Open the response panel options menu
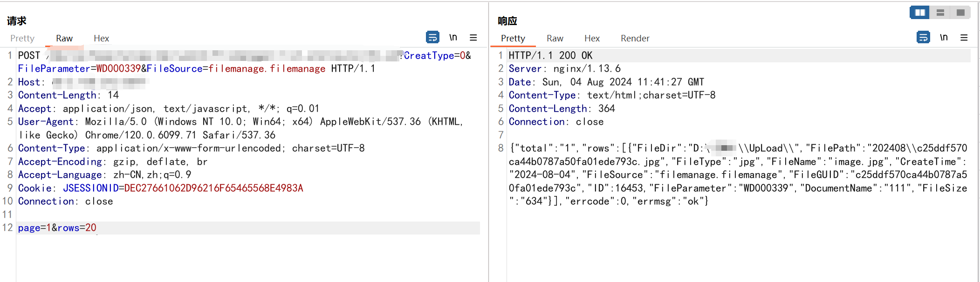The width and height of the screenshot is (980, 282). pyautogui.click(x=964, y=37)
